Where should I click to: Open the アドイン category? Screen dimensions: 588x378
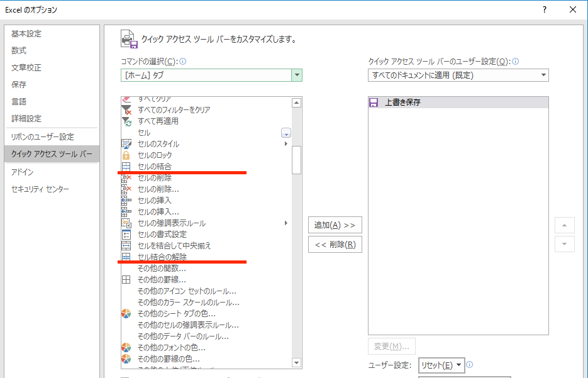click(52, 172)
